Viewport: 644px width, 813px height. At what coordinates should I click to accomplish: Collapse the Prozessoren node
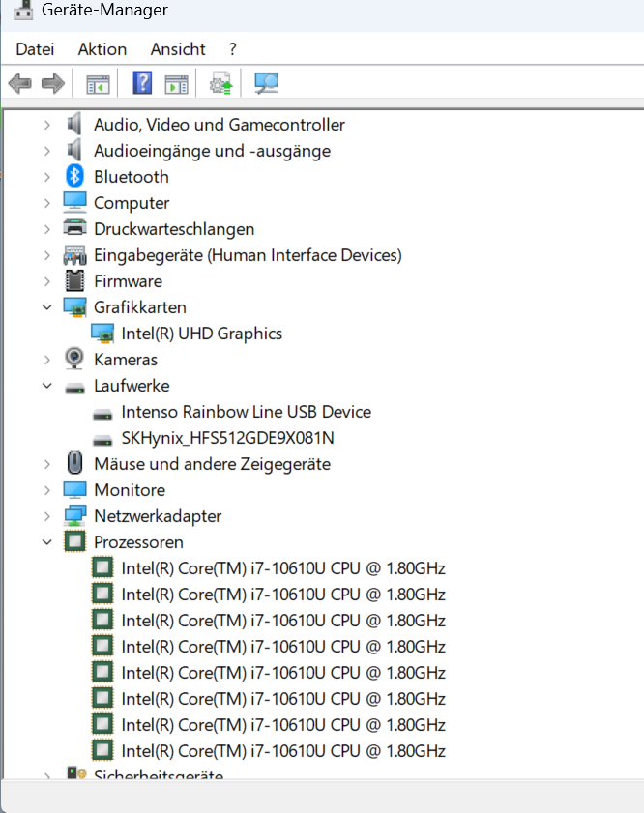[x=47, y=541]
